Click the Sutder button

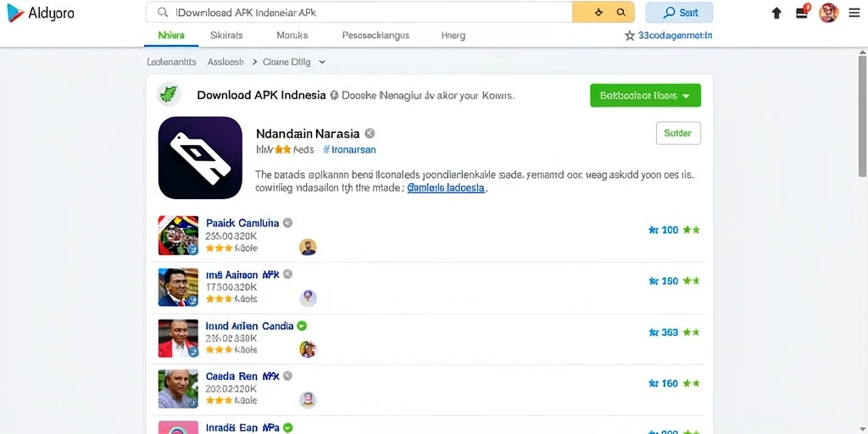tap(678, 133)
